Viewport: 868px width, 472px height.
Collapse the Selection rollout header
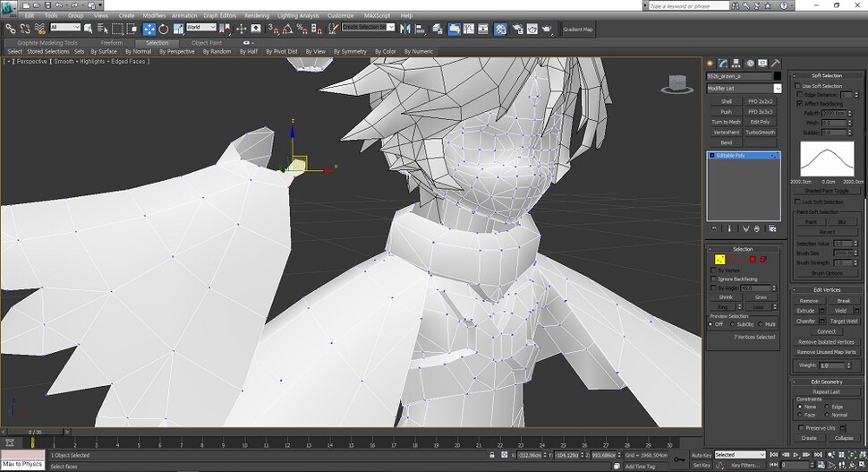(743, 249)
